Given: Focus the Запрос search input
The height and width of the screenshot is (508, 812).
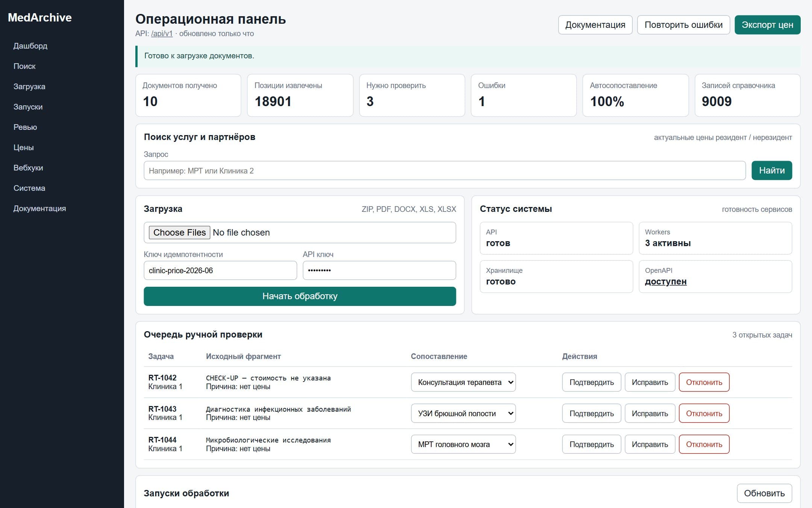Looking at the screenshot, I should (x=445, y=170).
